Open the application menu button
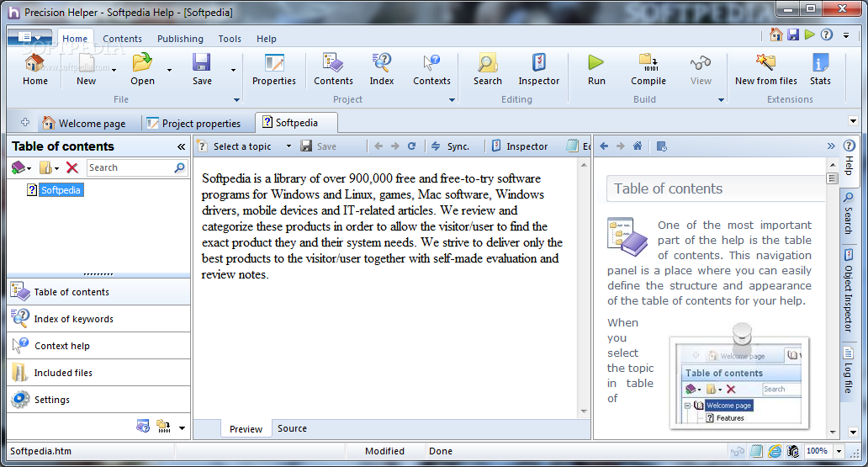This screenshot has height=467, width=868. coord(30,38)
